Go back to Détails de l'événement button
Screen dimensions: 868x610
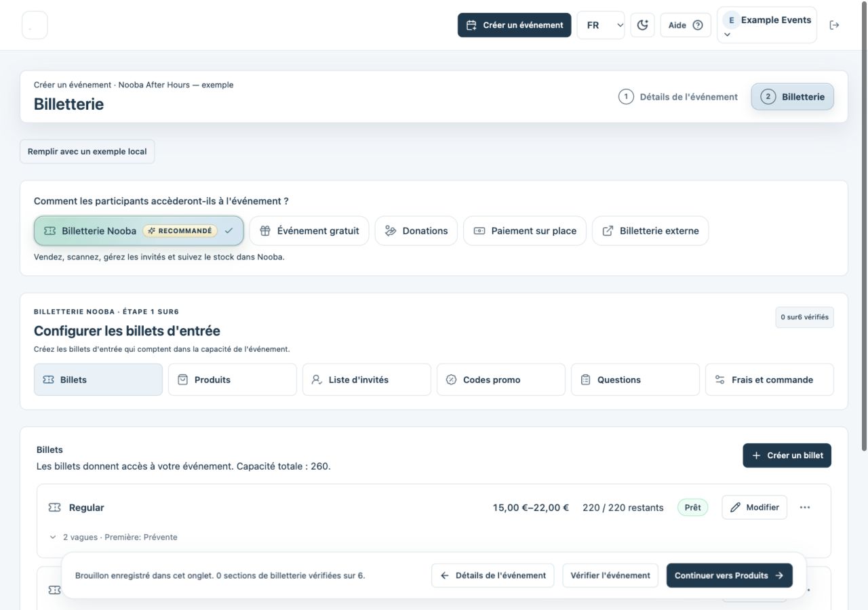pyautogui.click(x=493, y=575)
